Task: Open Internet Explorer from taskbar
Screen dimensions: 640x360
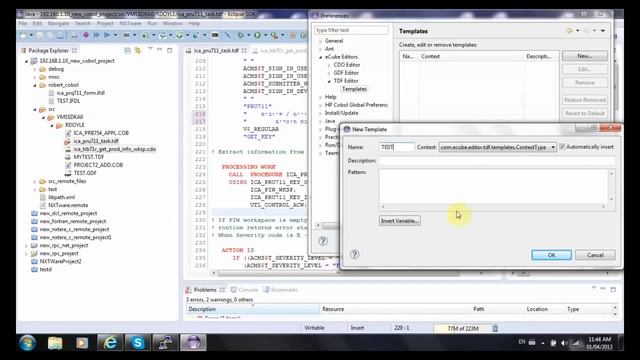Action: pos(110,343)
